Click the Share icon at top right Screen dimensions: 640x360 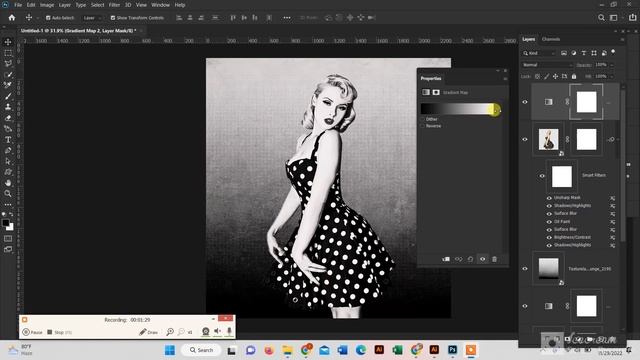[x=632, y=18]
